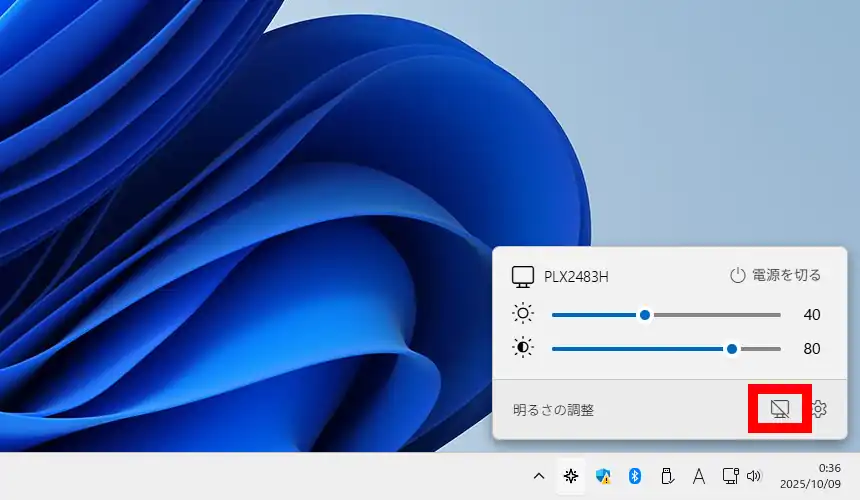The width and height of the screenshot is (860, 500).
Task: Expand the hidden tray icons chevron
Action: tap(539, 476)
